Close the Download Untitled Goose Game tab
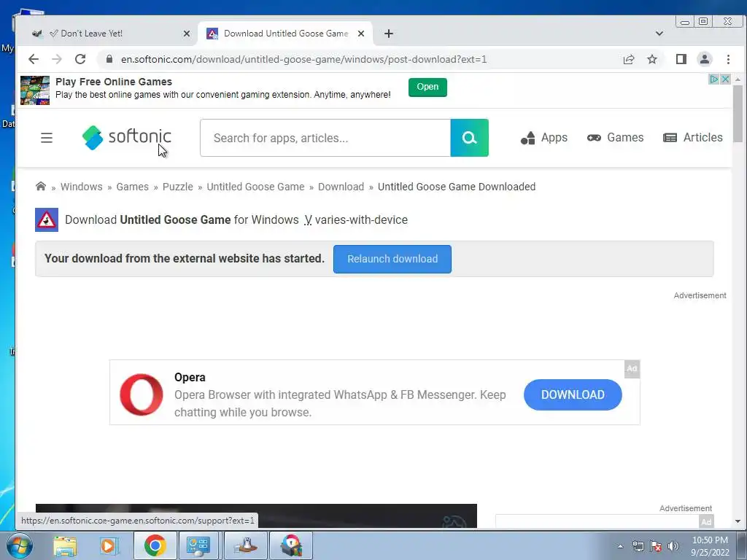This screenshot has height=560, width=747. (x=361, y=34)
